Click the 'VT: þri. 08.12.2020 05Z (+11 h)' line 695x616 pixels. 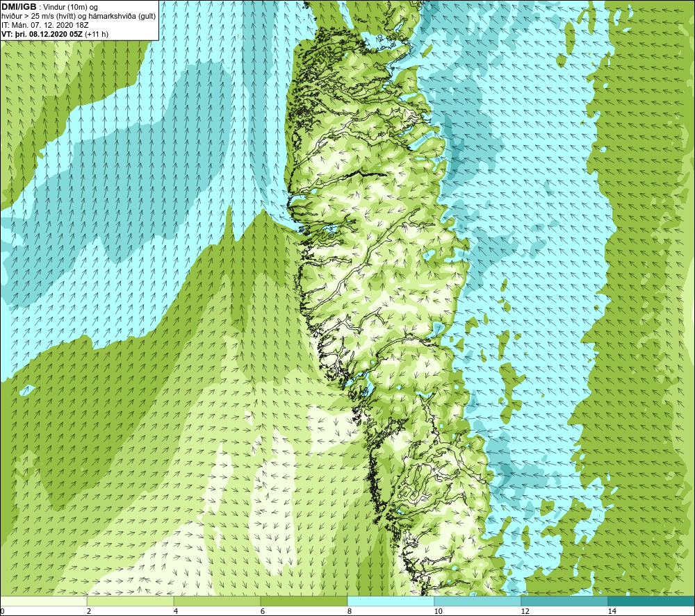[54, 33]
